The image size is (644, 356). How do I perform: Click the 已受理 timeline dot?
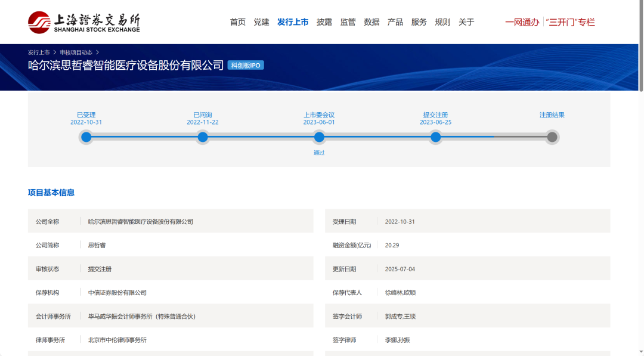tap(86, 137)
